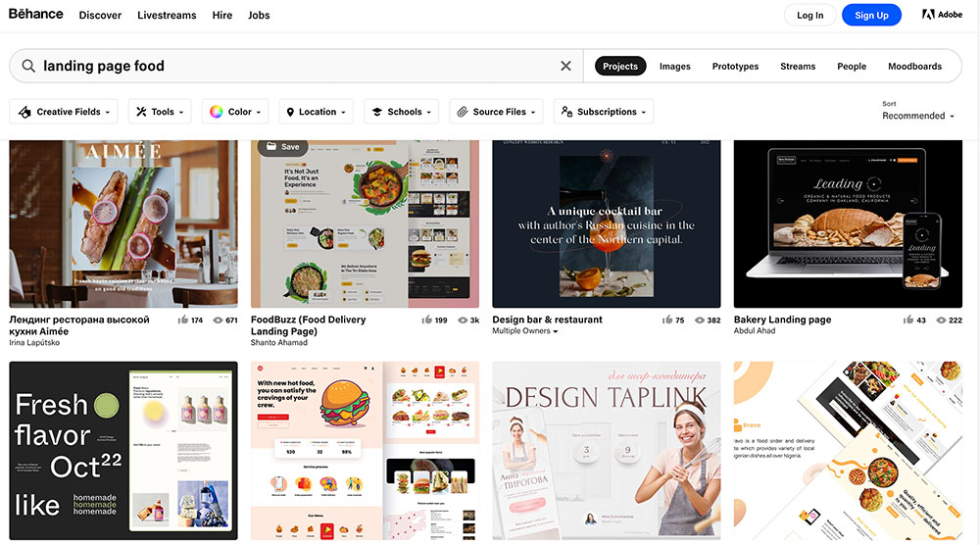980x545 pixels.
Task: Open the DESIGN TAPLINK project thumbnail
Action: (x=607, y=451)
